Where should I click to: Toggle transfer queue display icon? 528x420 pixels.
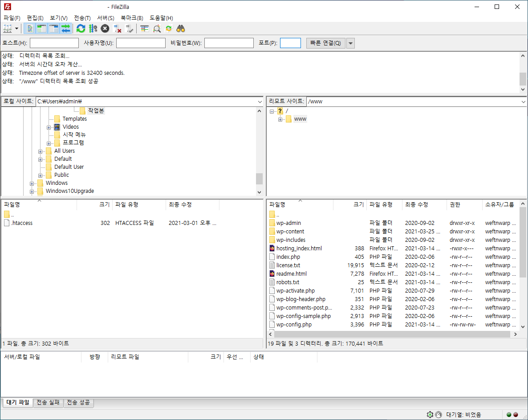point(65,29)
